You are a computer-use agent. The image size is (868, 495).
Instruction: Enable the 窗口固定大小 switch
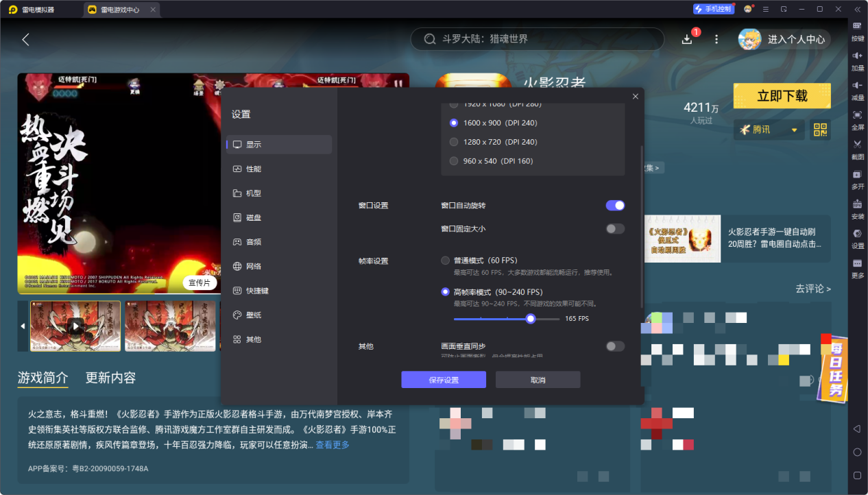(615, 228)
